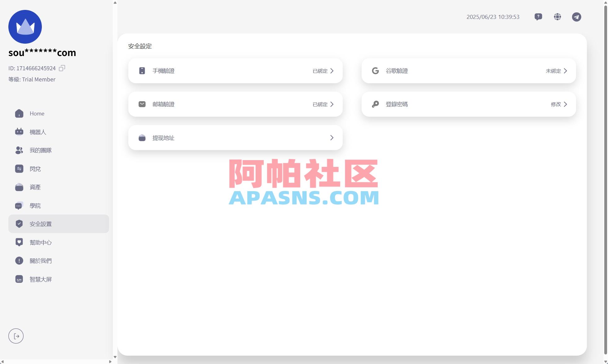This screenshot has height=364, width=608.
Task: Open 智慧大屏 smart dashboard
Action: coord(41,279)
